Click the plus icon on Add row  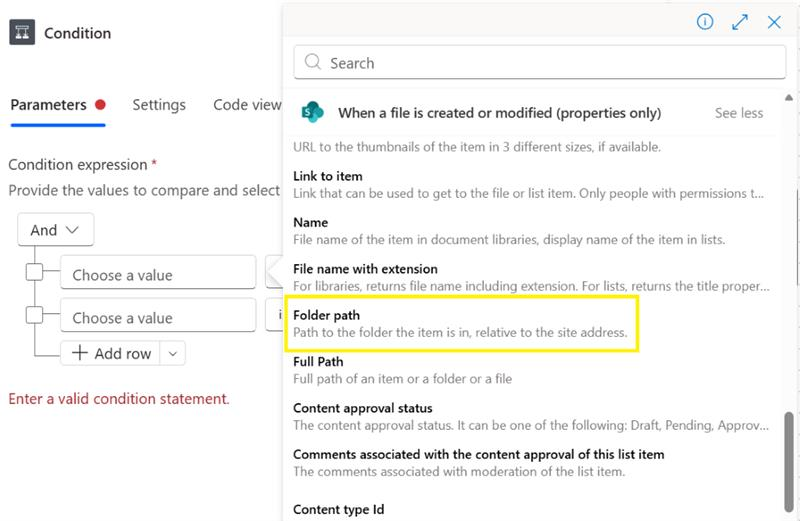click(80, 353)
